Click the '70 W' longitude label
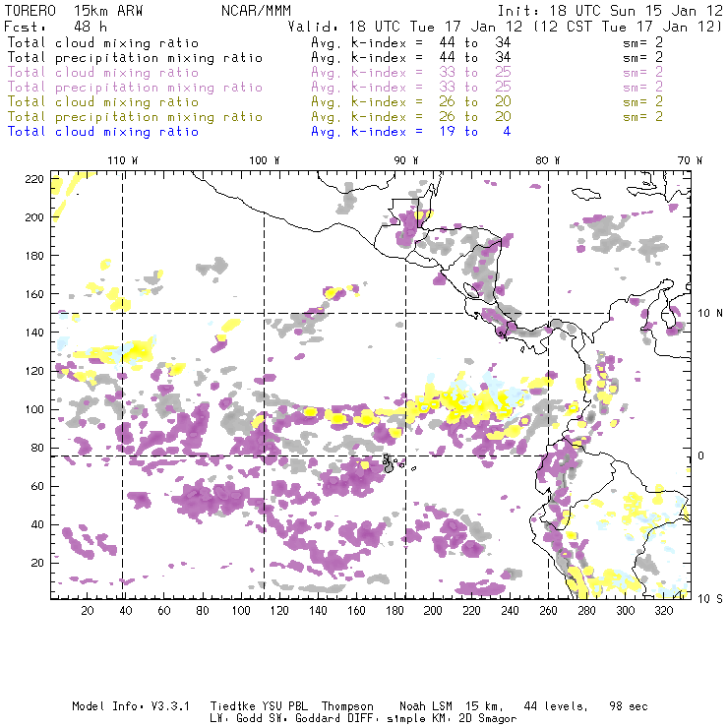 coord(690,160)
